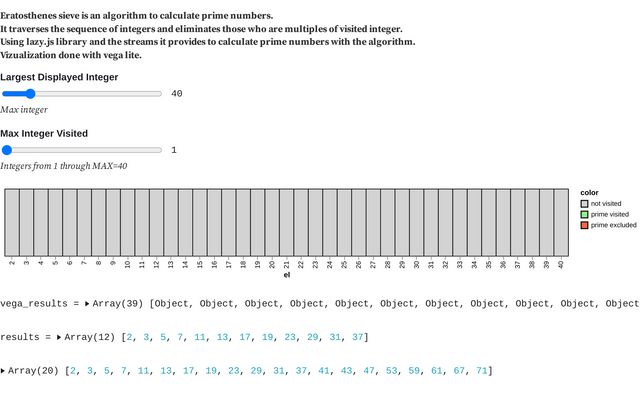Click the red 'prime excluded' legend swatch
Viewport: 640px width, 400px height.
point(584,225)
